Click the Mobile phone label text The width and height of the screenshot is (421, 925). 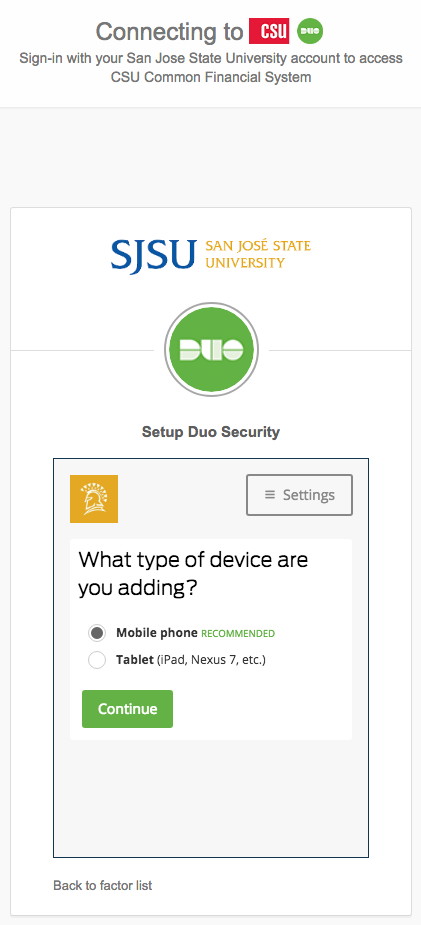157,632
